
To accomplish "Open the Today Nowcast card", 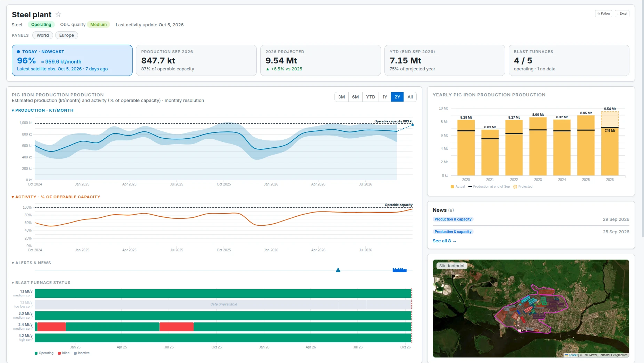I will 72,60.
